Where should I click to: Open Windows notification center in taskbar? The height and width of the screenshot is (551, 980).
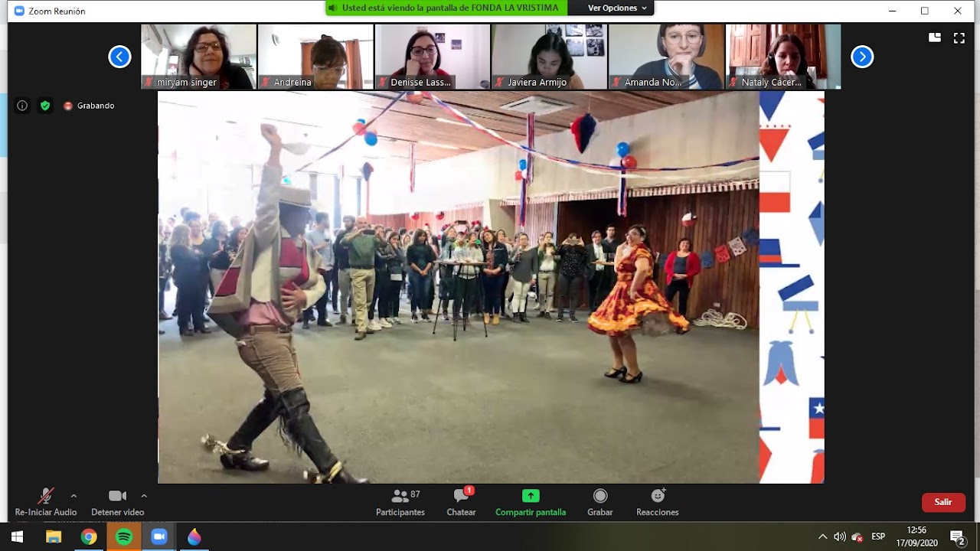coord(957,536)
